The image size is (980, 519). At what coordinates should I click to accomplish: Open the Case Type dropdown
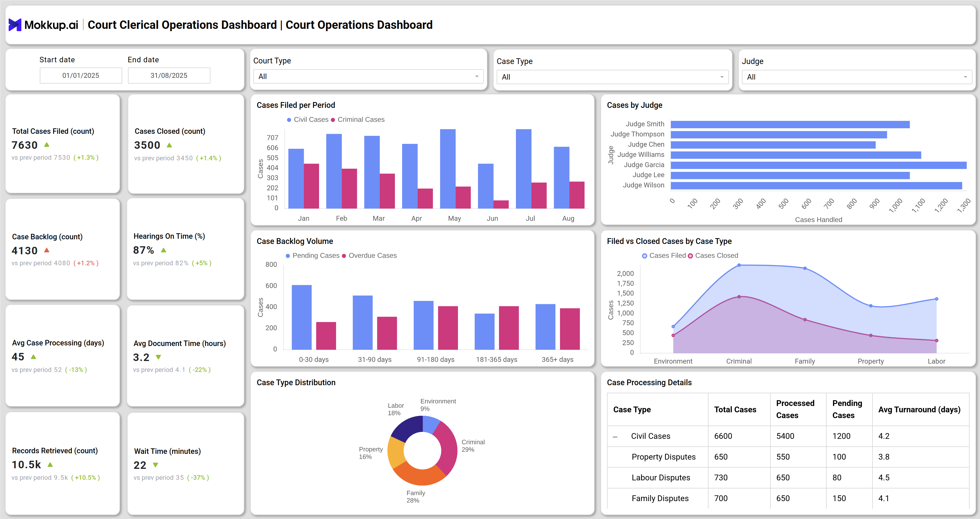pos(612,77)
